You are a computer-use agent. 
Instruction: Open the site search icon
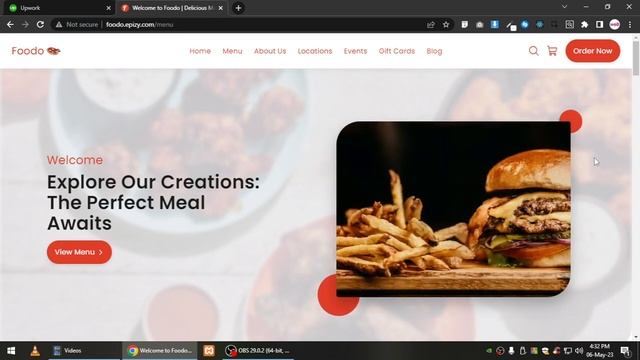point(533,51)
